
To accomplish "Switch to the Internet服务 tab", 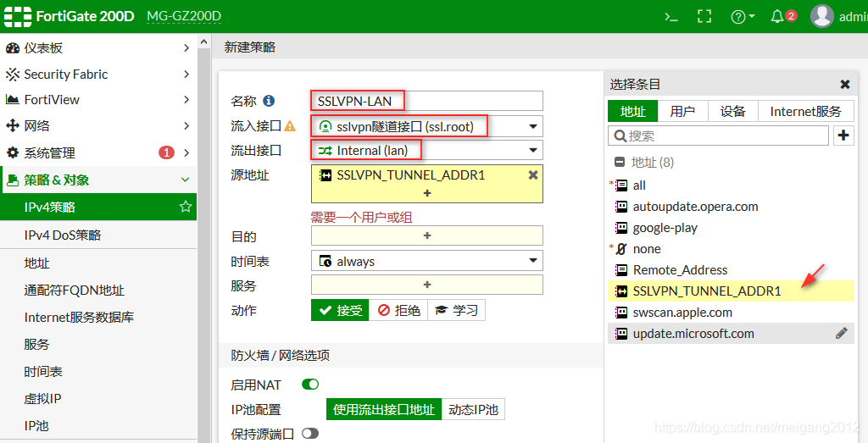I will pyautogui.click(x=805, y=111).
